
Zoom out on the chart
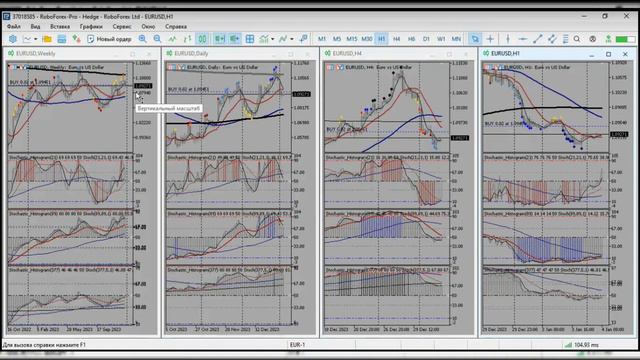tap(157, 39)
